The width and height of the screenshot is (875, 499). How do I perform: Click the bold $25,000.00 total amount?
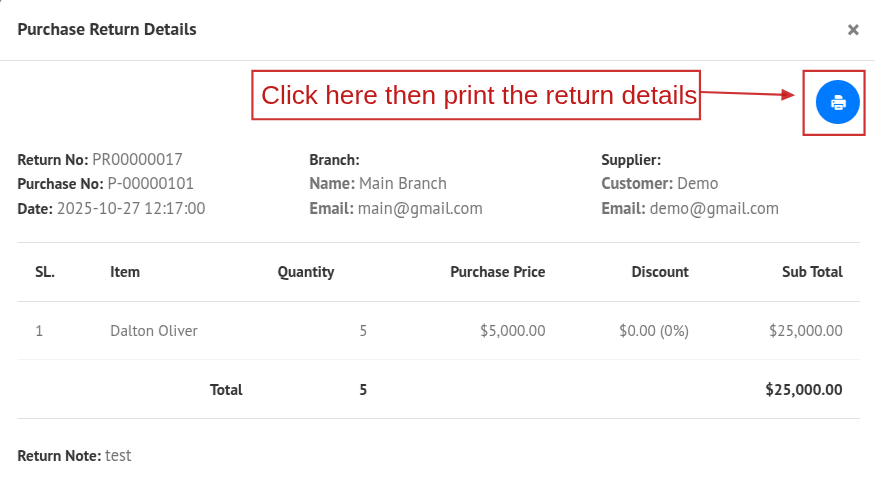804,390
